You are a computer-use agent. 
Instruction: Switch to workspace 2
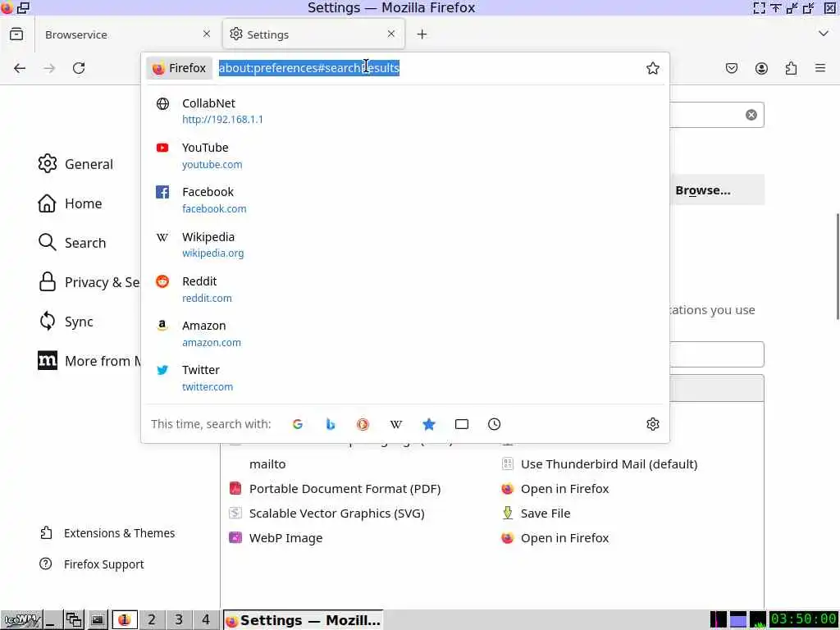click(x=152, y=620)
